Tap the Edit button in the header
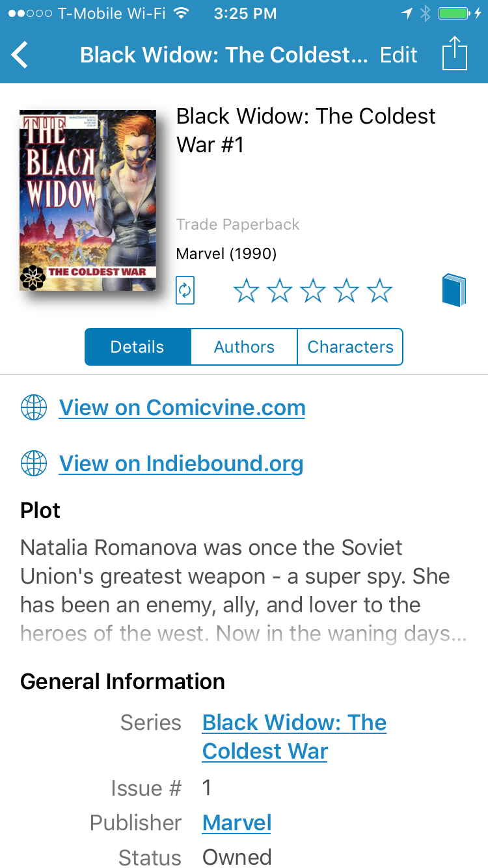This screenshot has height=868, width=488. 398,55
